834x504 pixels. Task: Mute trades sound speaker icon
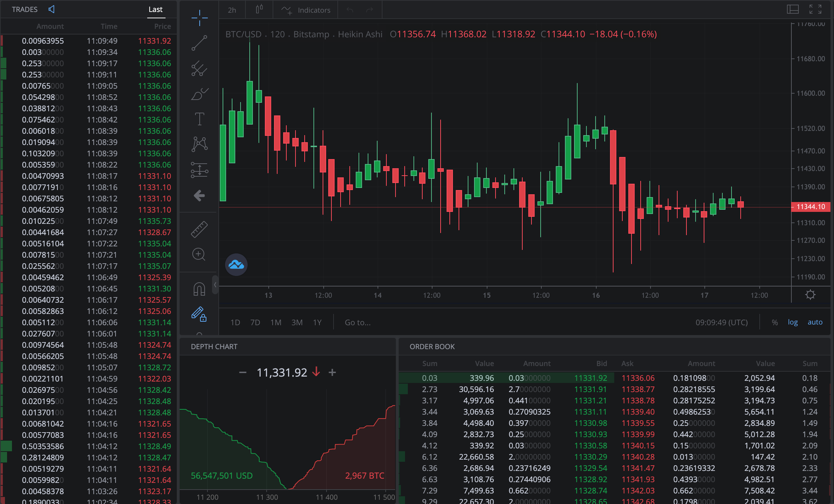click(51, 10)
